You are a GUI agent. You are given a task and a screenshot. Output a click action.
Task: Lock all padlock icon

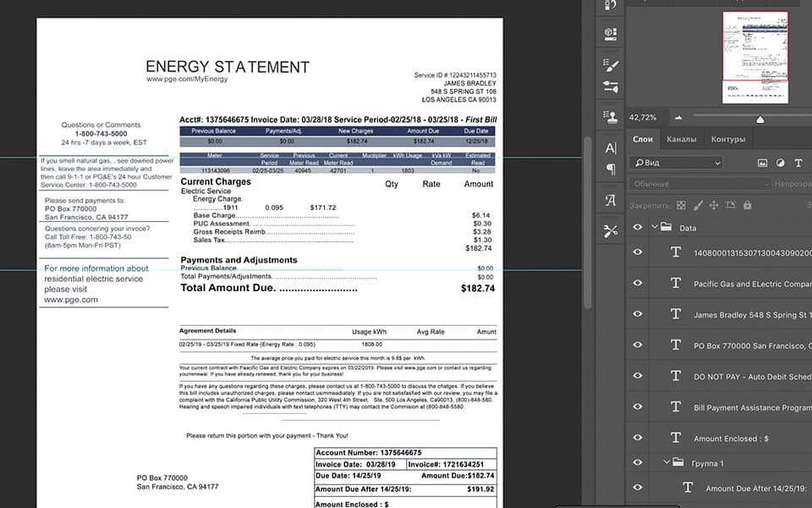click(747, 205)
